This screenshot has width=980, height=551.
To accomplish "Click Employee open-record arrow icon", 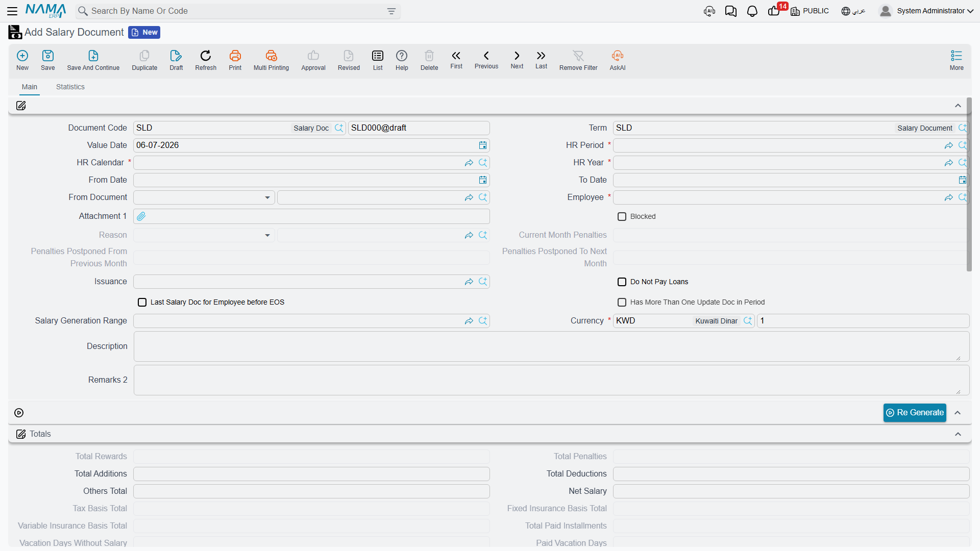I will [x=949, y=197].
